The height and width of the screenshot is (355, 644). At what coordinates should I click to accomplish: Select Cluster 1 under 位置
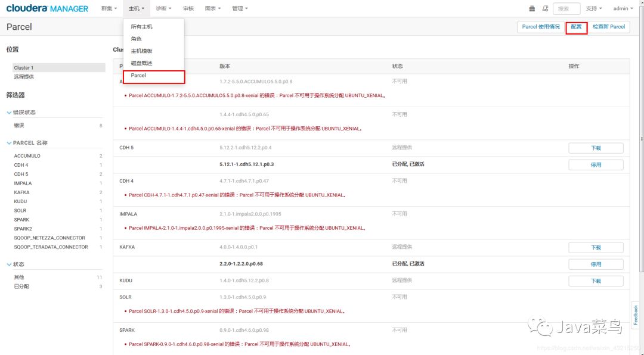click(58, 68)
